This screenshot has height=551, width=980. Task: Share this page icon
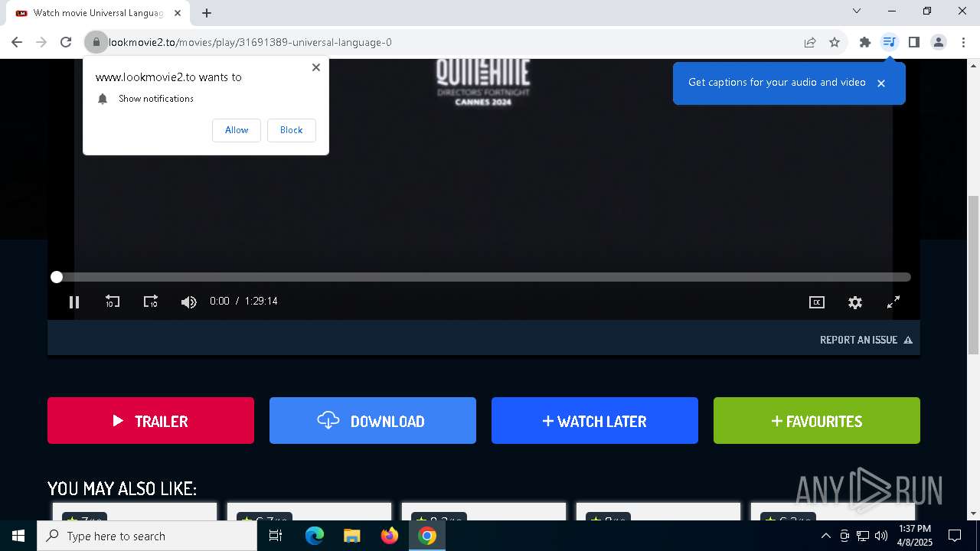[810, 42]
